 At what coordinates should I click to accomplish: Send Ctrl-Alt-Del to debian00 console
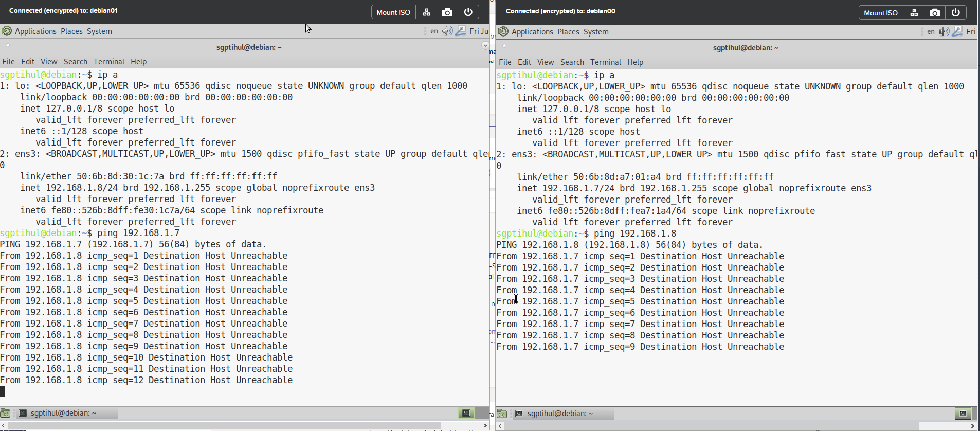click(914, 13)
